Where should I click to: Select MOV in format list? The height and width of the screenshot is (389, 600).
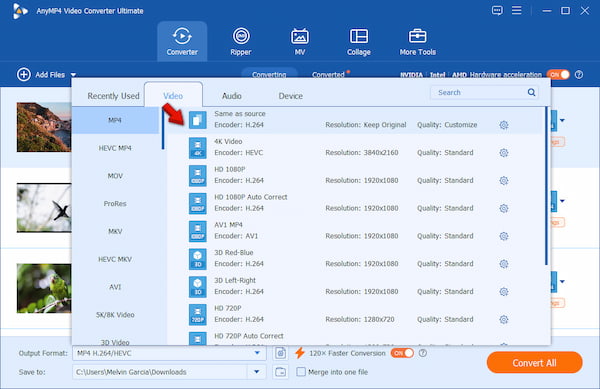click(115, 176)
